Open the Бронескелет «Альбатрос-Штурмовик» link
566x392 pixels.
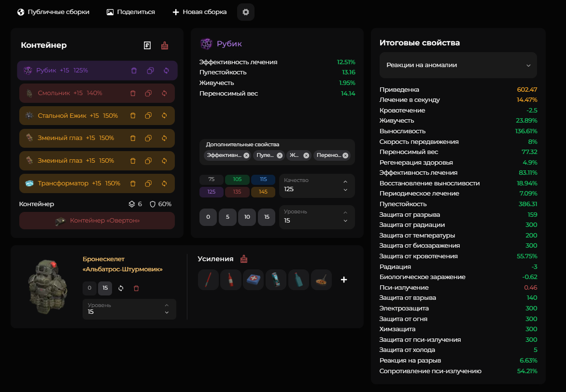pyautogui.click(x=122, y=264)
